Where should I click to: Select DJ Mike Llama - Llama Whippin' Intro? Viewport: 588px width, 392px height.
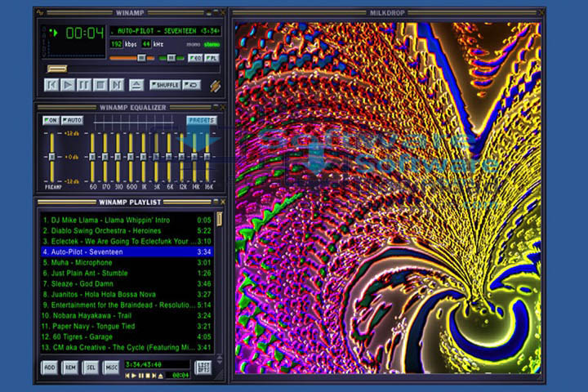click(127, 220)
